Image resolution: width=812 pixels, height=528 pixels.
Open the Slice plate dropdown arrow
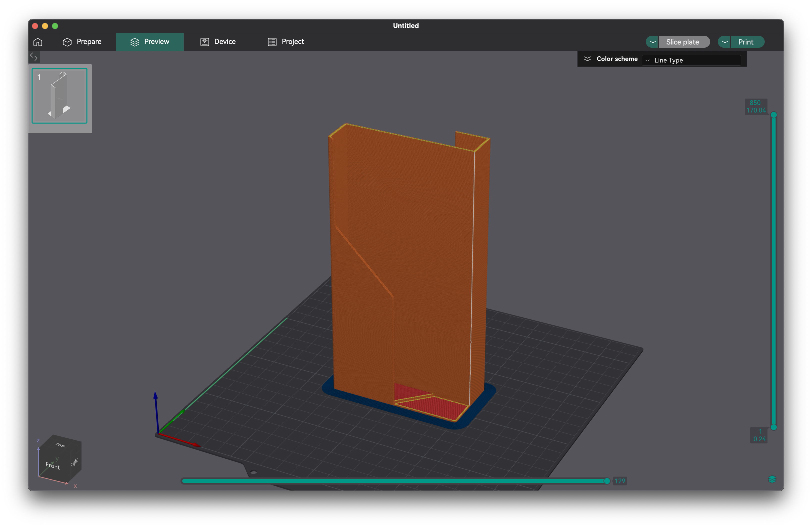pyautogui.click(x=652, y=42)
